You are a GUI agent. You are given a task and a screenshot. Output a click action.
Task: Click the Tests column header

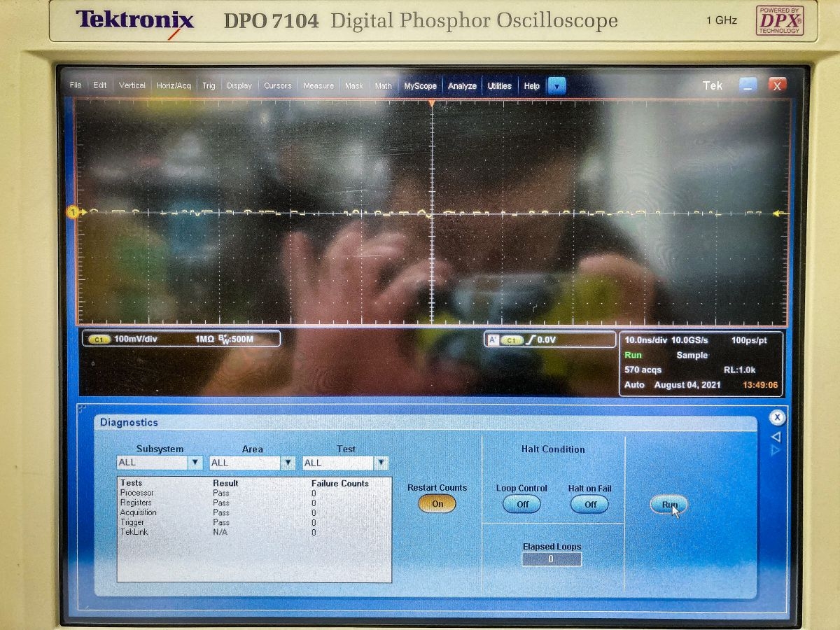131,483
